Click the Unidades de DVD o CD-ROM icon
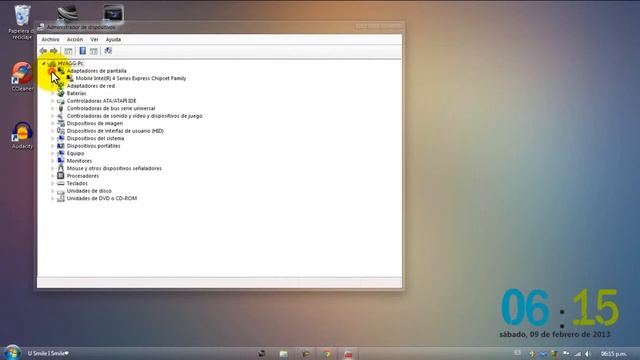 coord(61,198)
